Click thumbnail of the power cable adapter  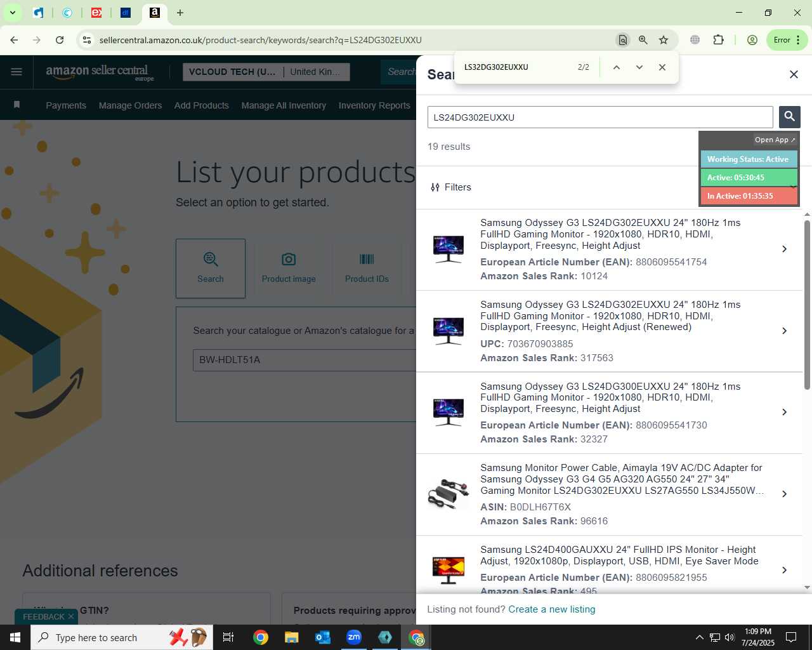(x=448, y=494)
